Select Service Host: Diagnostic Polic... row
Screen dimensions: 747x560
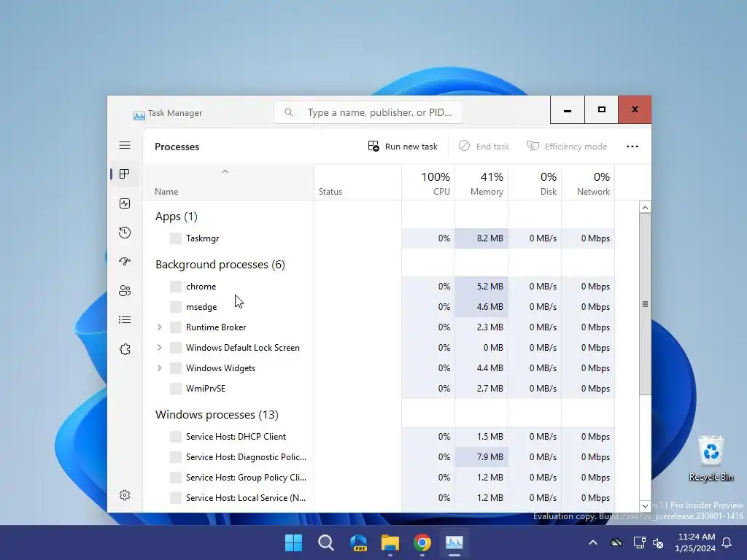[x=379, y=457]
